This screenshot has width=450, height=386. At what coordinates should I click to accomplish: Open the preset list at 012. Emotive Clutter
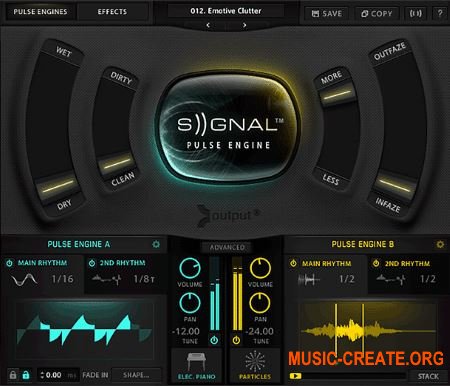(226, 11)
